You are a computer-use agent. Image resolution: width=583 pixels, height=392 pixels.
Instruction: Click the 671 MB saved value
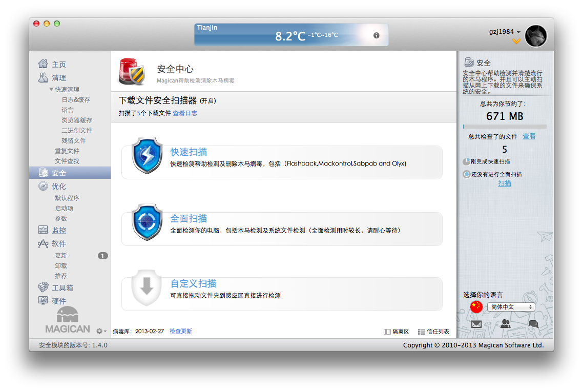click(x=505, y=116)
